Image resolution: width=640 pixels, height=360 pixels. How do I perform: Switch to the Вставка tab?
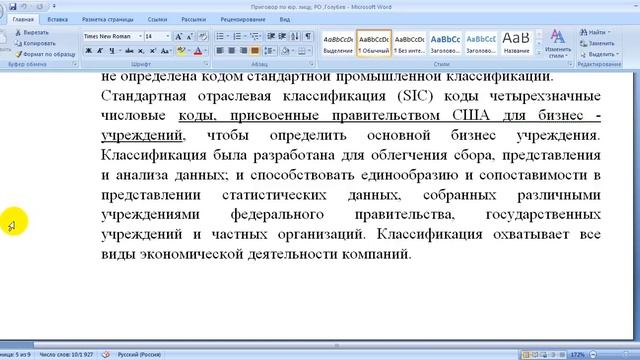[x=58, y=19]
